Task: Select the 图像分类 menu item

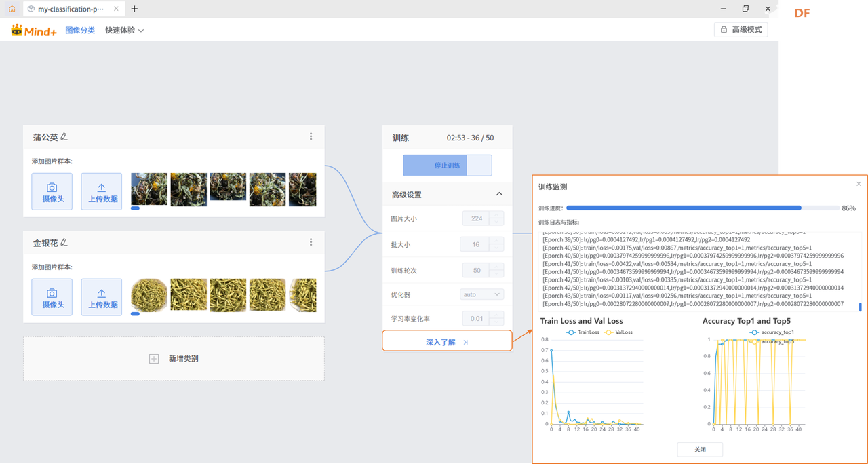Action: [x=80, y=31]
